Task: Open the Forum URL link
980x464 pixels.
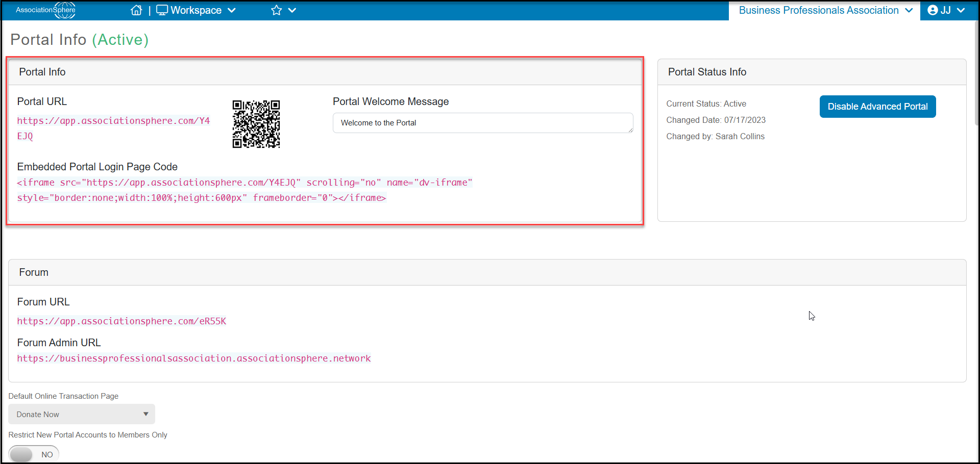Action: [121, 321]
